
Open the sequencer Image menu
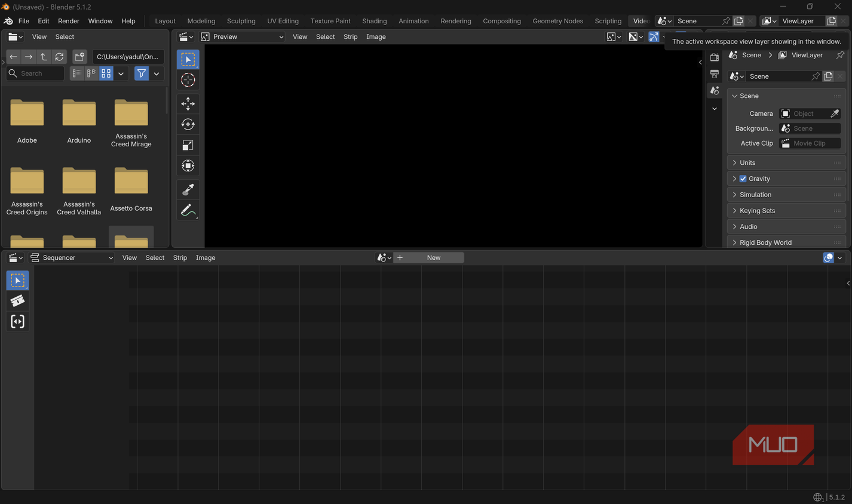point(206,258)
